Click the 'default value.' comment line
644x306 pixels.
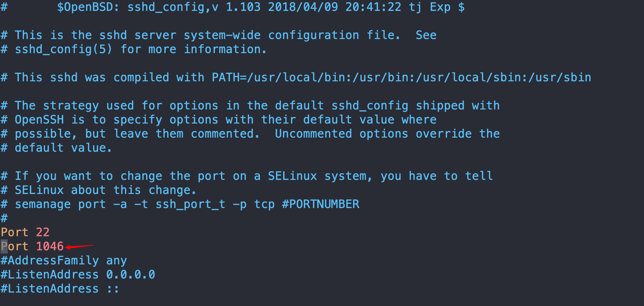[57, 148]
